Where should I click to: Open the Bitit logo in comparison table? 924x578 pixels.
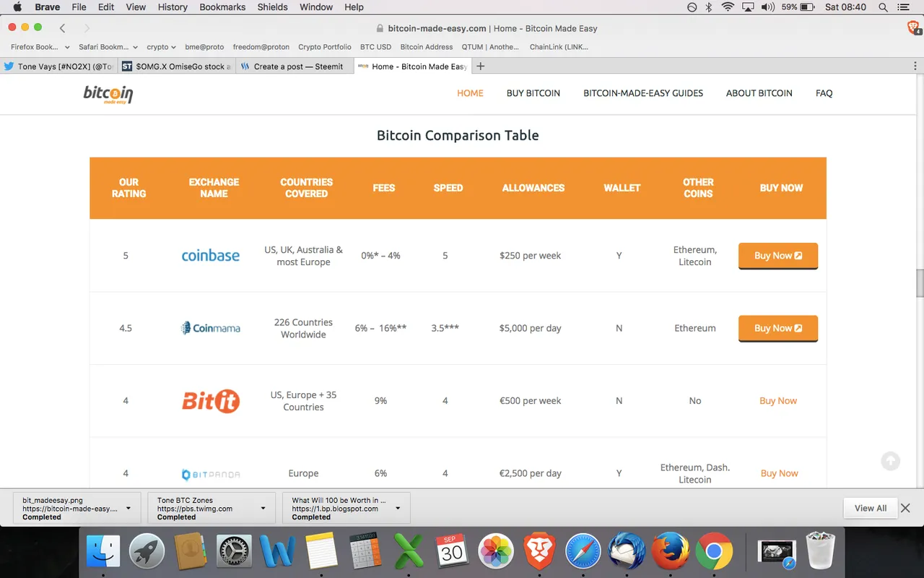tap(211, 401)
